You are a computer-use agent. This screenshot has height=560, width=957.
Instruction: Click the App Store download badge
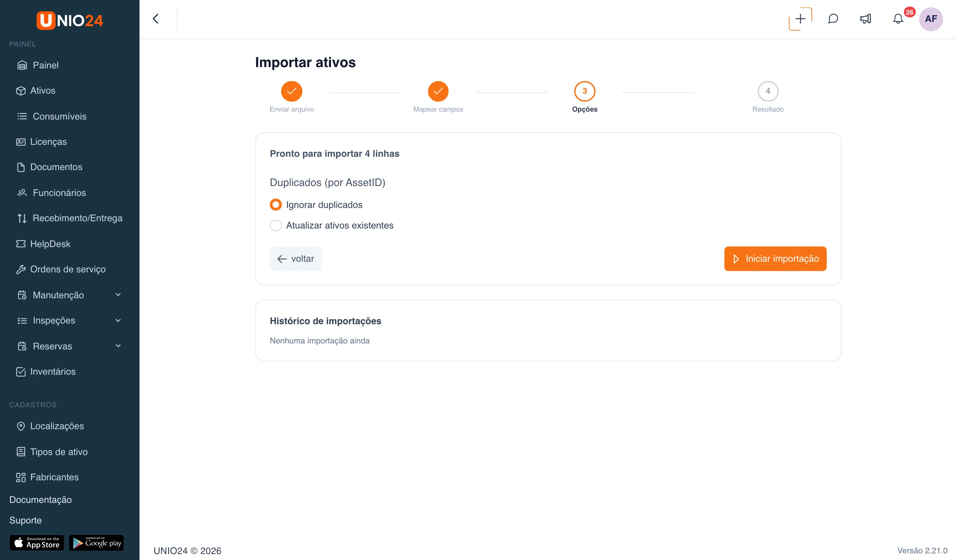[x=37, y=543]
